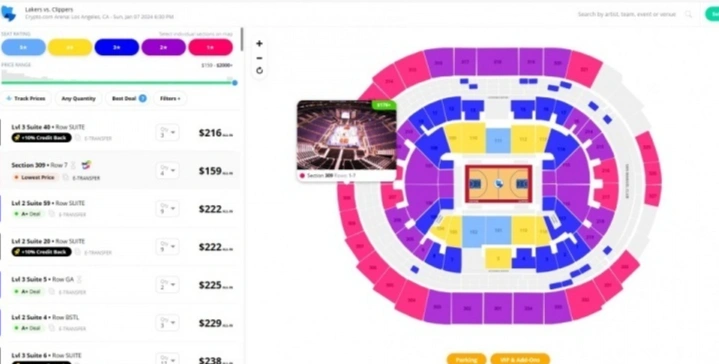719x364 pixels.
Task: Click the price range slider handle
Action: tap(235, 83)
